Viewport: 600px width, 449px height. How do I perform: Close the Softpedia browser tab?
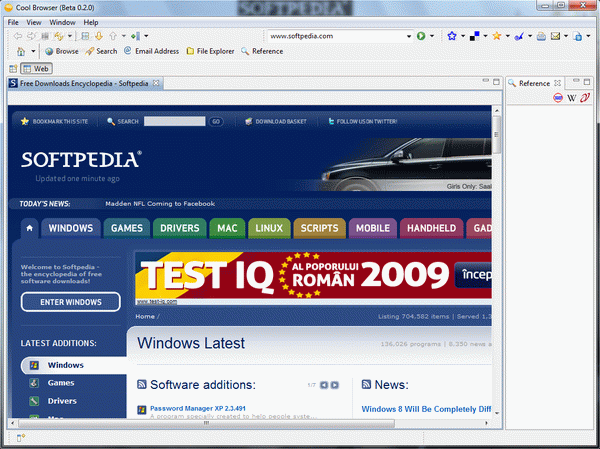pos(156,83)
